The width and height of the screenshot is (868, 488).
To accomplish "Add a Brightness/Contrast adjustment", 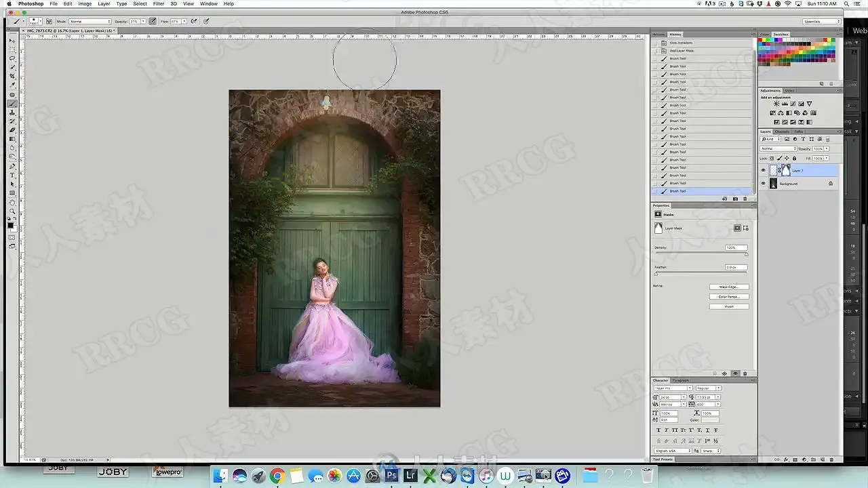I will 776,104.
